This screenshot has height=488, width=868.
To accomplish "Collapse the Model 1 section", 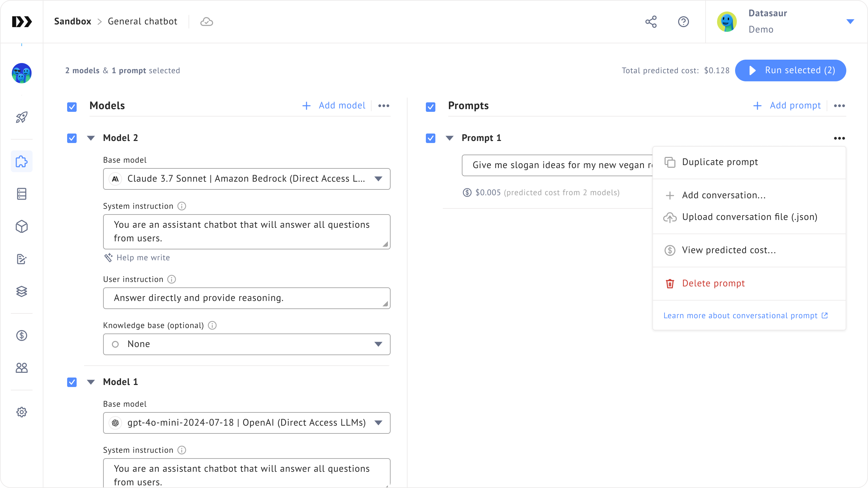I will tap(91, 382).
